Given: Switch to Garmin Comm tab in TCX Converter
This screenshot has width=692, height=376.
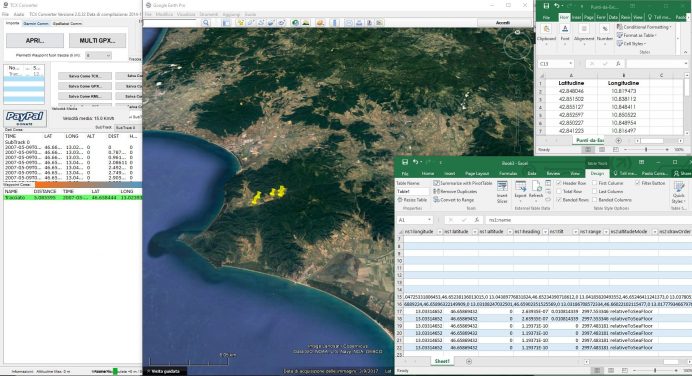Looking at the screenshot, I should [36, 23].
